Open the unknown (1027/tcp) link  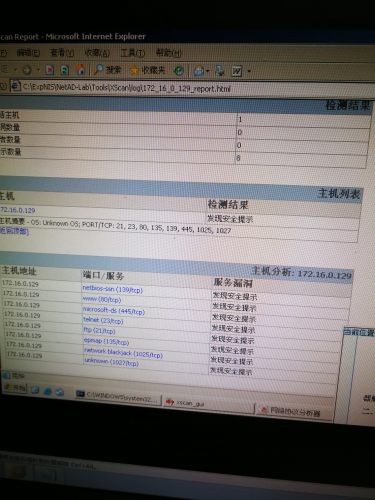point(111,362)
